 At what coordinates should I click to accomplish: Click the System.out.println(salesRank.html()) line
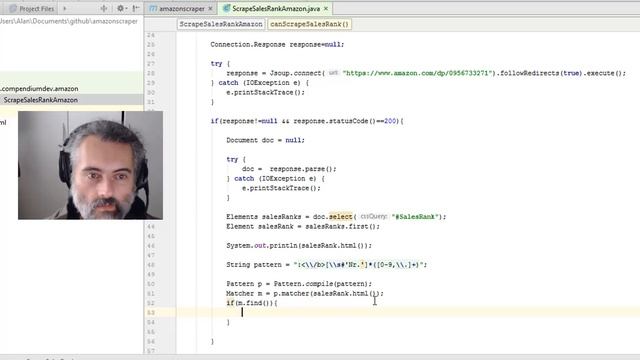coord(299,245)
